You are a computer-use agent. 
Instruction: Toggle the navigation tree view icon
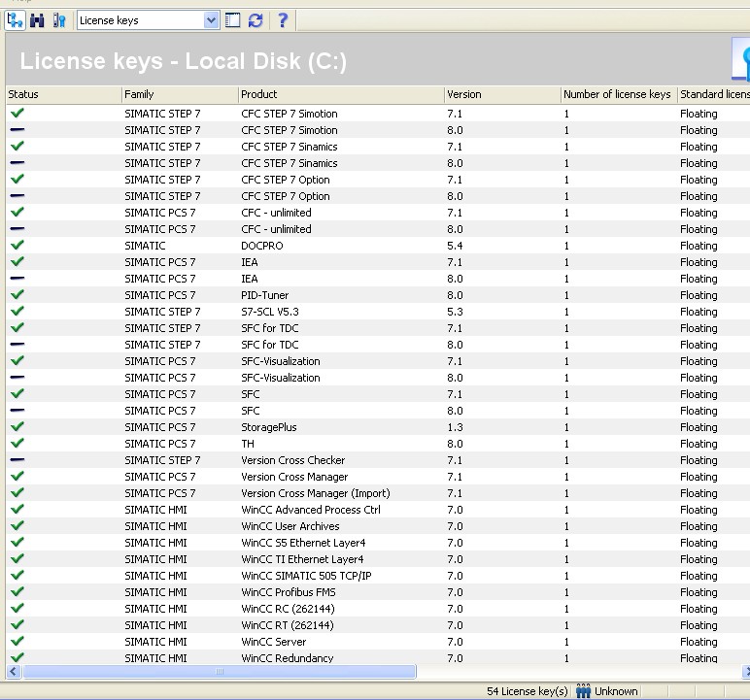pyautogui.click(x=16, y=20)
